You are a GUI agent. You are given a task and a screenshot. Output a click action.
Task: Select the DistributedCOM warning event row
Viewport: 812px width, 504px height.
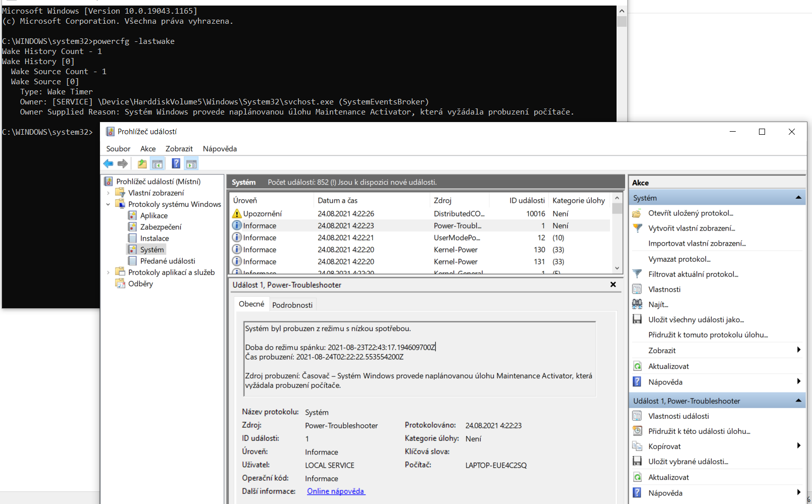[x=353, y=214]
